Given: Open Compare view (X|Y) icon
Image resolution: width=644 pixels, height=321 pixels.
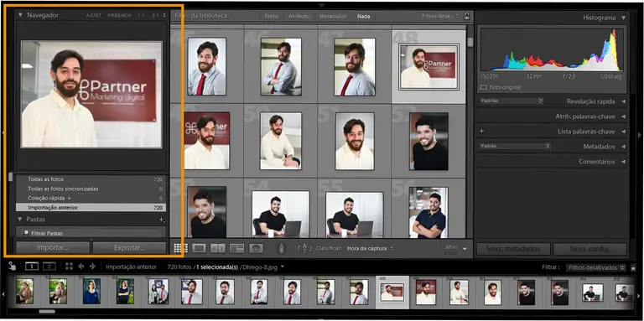Looking at the screenshot, I should (x=218, y=248).
